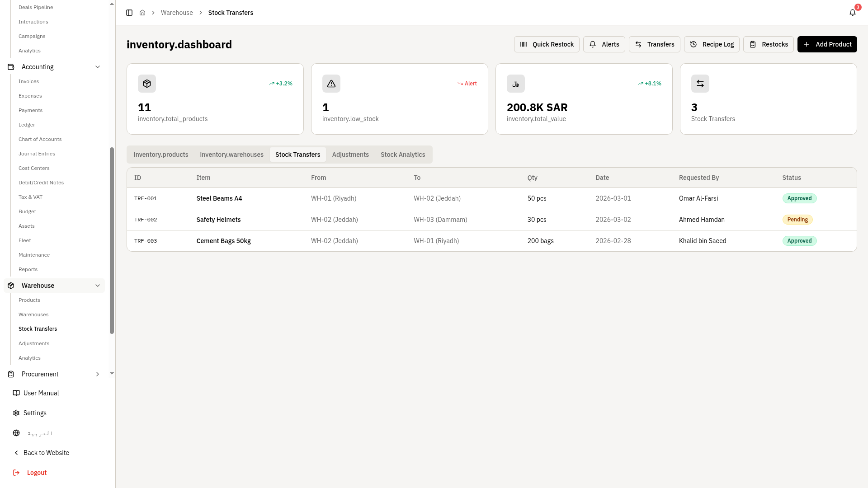Switch to the Adjustments tab
868x488 pixels.
pos(350,155)
